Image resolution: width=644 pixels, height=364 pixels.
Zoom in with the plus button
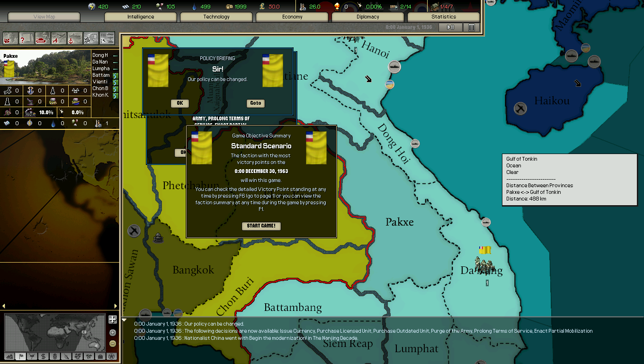coord(112,333)
